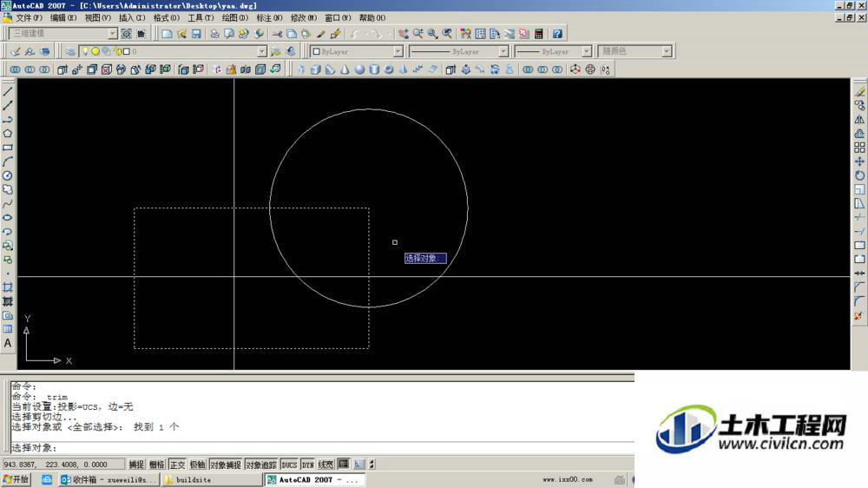Open the 三维建模 workspace dropdown
Image resolution: width=868 pixels, height=488 pixels.
[x=112, y=34]
